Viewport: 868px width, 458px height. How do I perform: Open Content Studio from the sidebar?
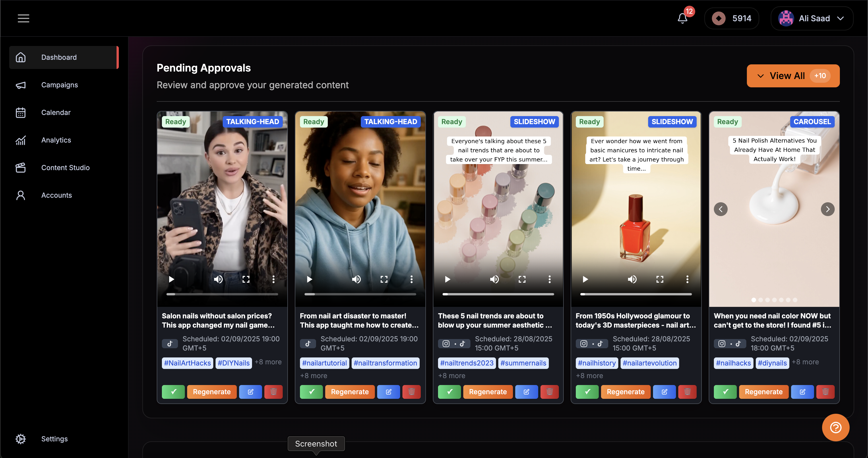click(x=65, y=168)
